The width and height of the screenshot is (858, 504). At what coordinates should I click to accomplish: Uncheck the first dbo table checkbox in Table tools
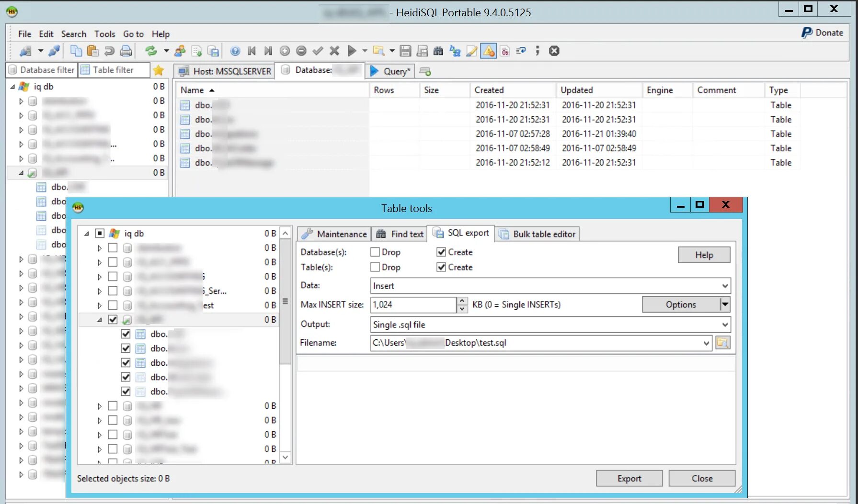pyautogui.click(x=126, y=334)
